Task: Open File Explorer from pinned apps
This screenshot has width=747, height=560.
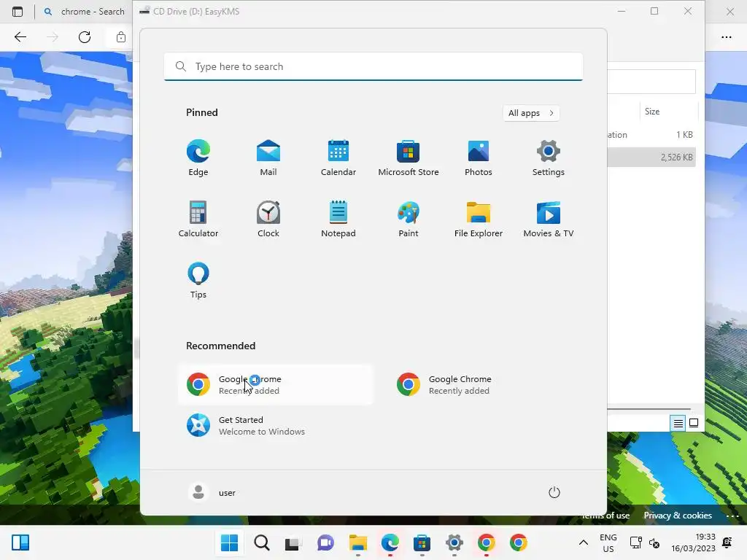Action: click(479, 219)
